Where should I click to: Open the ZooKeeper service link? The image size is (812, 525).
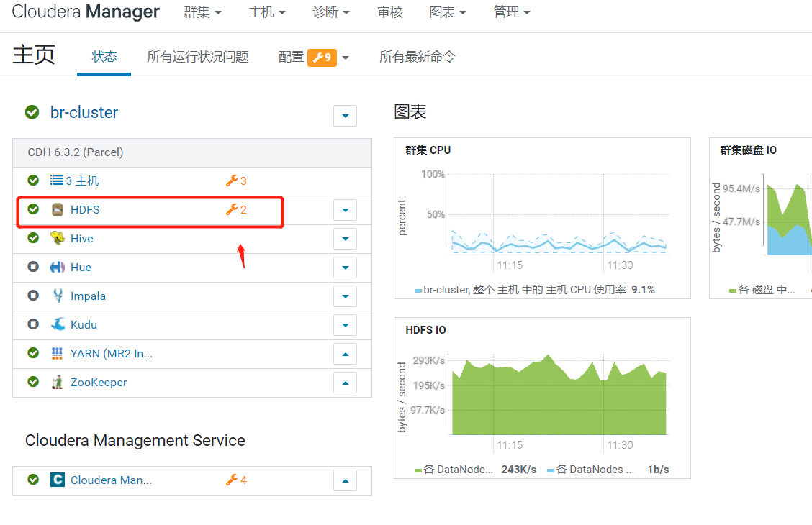click(x=99, y=383)
